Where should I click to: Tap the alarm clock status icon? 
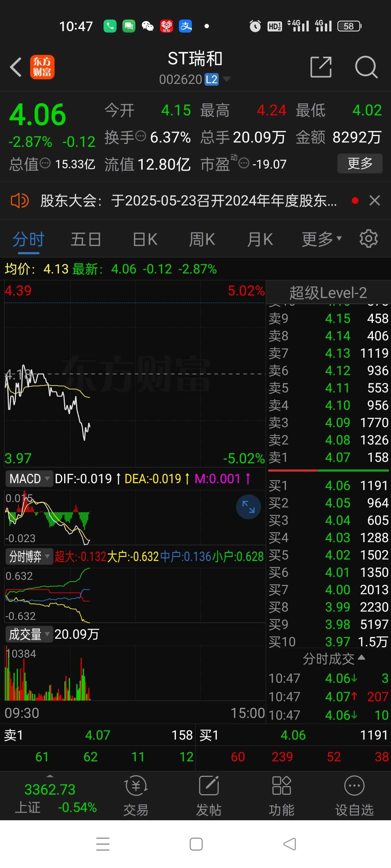click(x=255, y=26)
